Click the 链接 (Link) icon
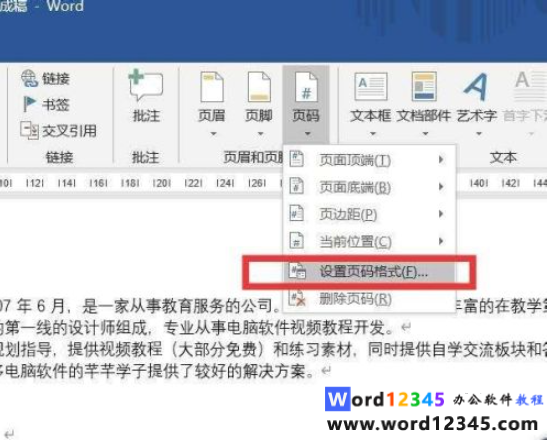Viewport: 548px width, 440px height. (x=29, y=78)
